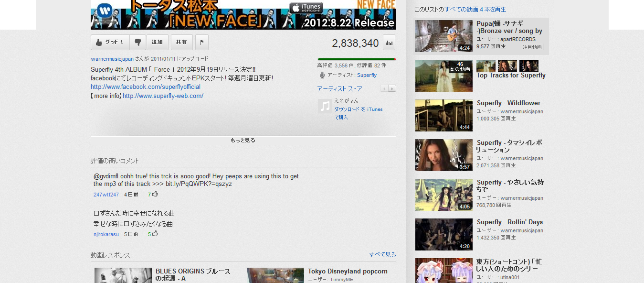Click the えれぴょん track name
Viewport: 644px width, 283px height.
[346, 101]
